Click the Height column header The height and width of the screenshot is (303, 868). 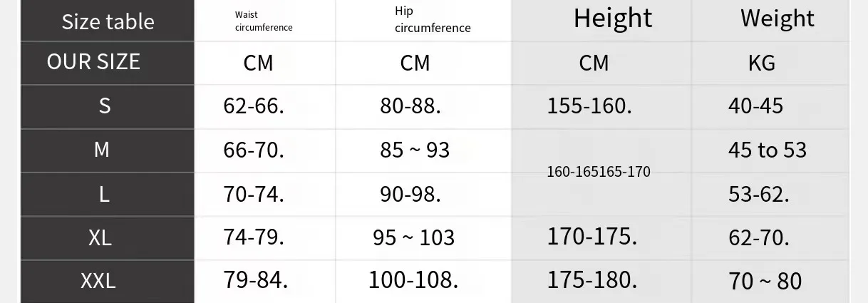613,19
